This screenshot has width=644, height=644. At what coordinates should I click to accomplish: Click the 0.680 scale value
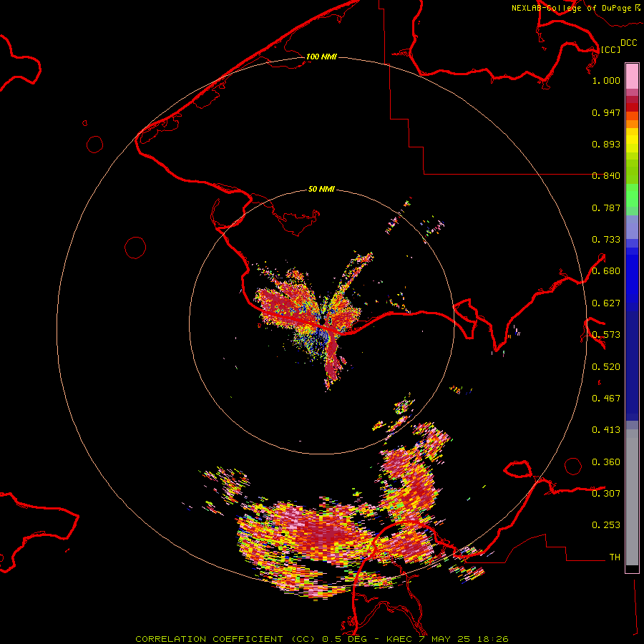coord(606,271)
